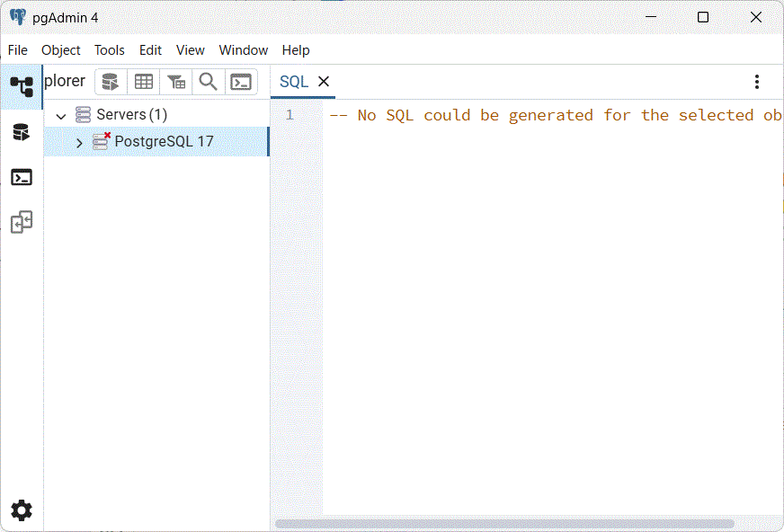Open the File menu
This screenshot has height=532, width=784.
coord(18,50)
